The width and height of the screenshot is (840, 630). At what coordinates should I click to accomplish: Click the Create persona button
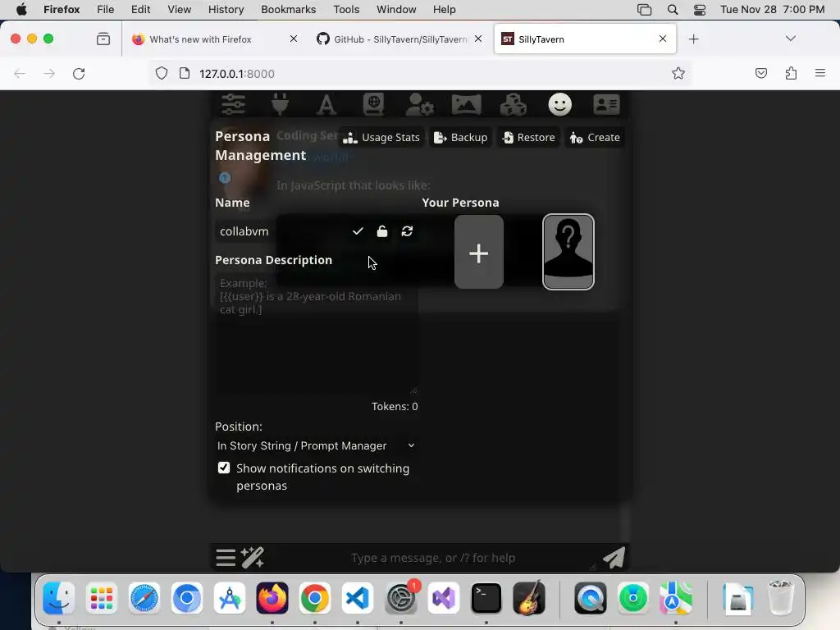click(x=595, y=138)
